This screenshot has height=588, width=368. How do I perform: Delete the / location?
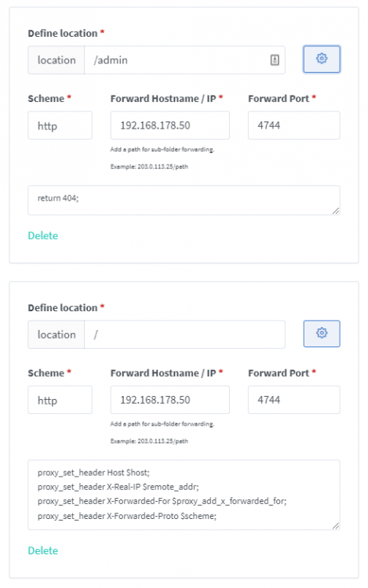pyautogui.click(x=43, y=550)
